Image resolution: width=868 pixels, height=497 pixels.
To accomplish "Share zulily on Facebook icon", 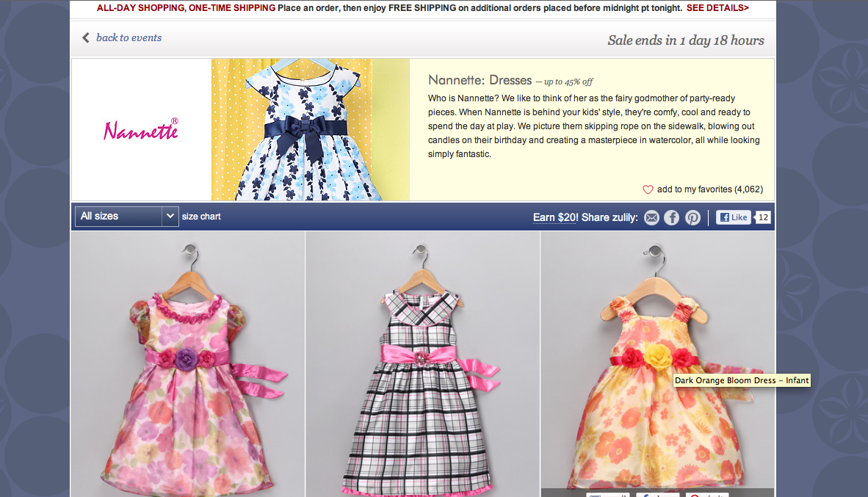I will point(671,217).
